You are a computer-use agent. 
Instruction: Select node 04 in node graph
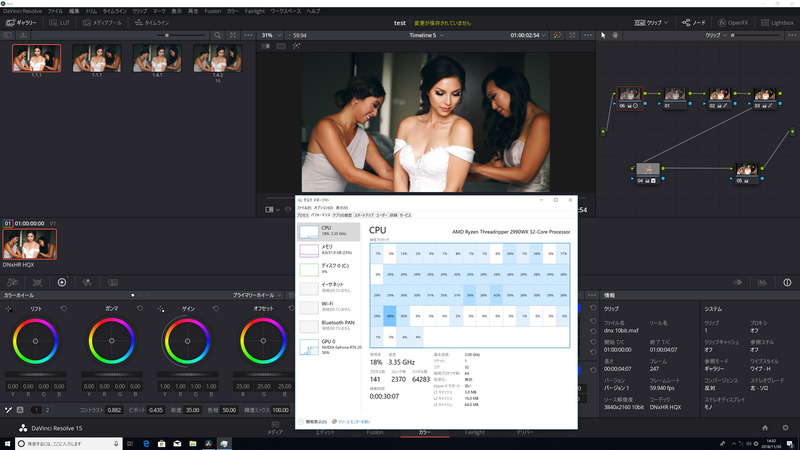(647, 173)
